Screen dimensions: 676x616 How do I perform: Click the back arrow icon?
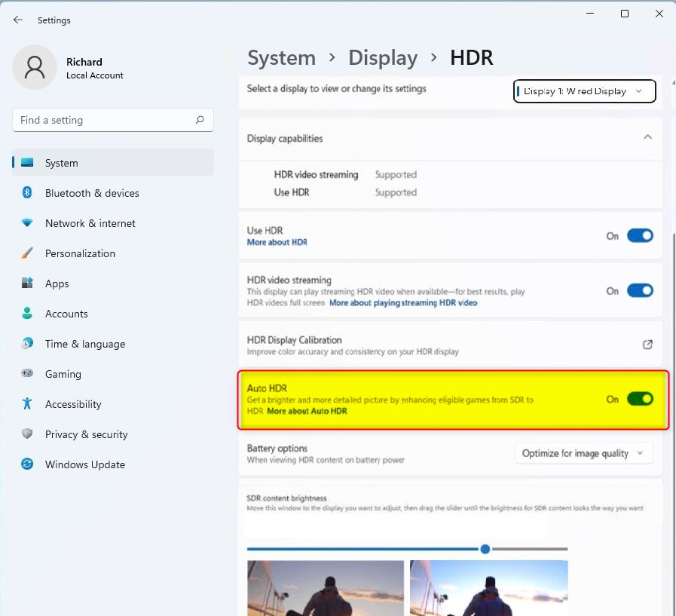pos(17,20)
